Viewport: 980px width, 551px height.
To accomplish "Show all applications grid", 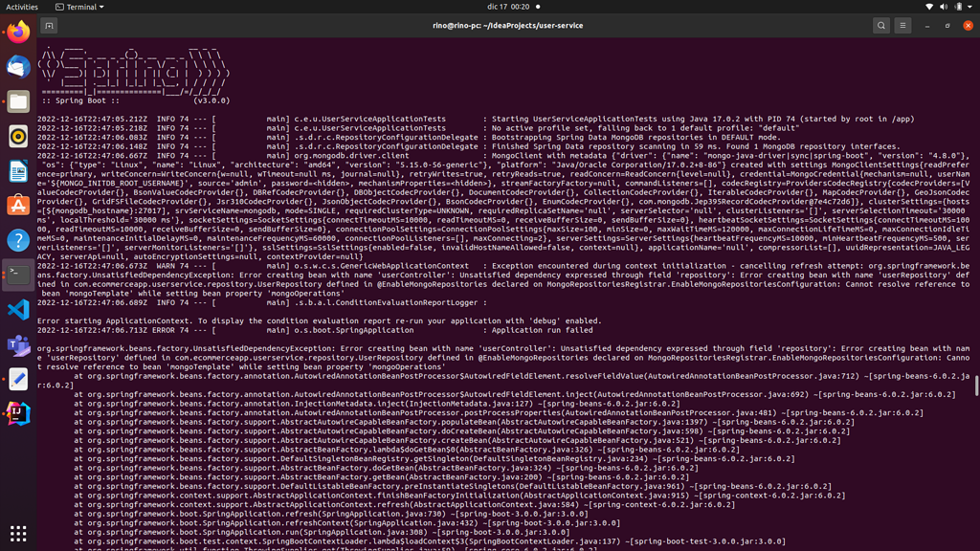I will click(x=18, y=533).
